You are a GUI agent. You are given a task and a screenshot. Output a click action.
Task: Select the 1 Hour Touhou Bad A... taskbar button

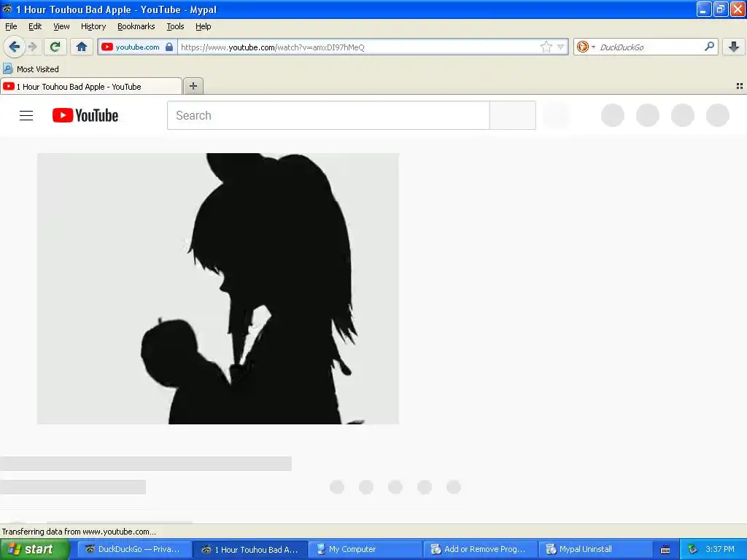pos(249,549)
